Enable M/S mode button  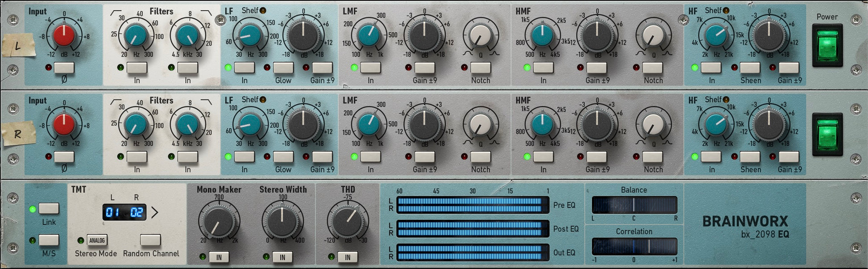pyautogui.click(x=49, y=240)
